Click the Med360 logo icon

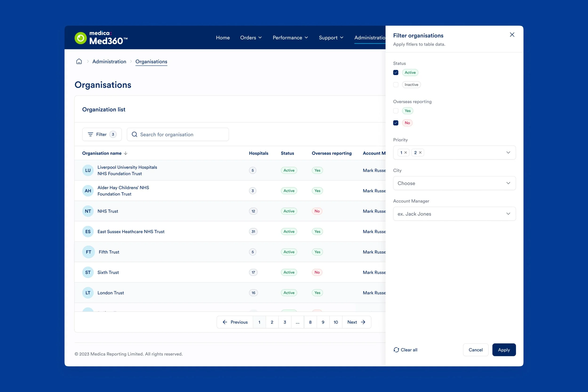point(81,38)
